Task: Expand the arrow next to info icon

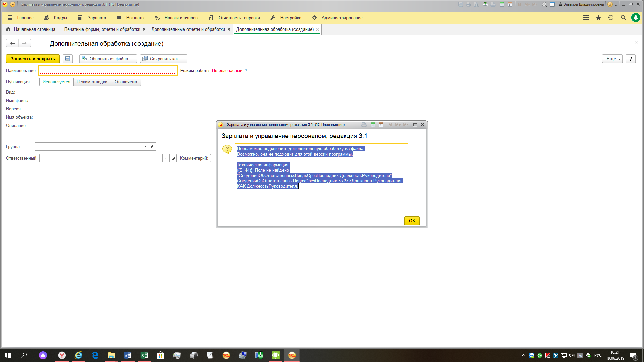Action: pos(616,5)
